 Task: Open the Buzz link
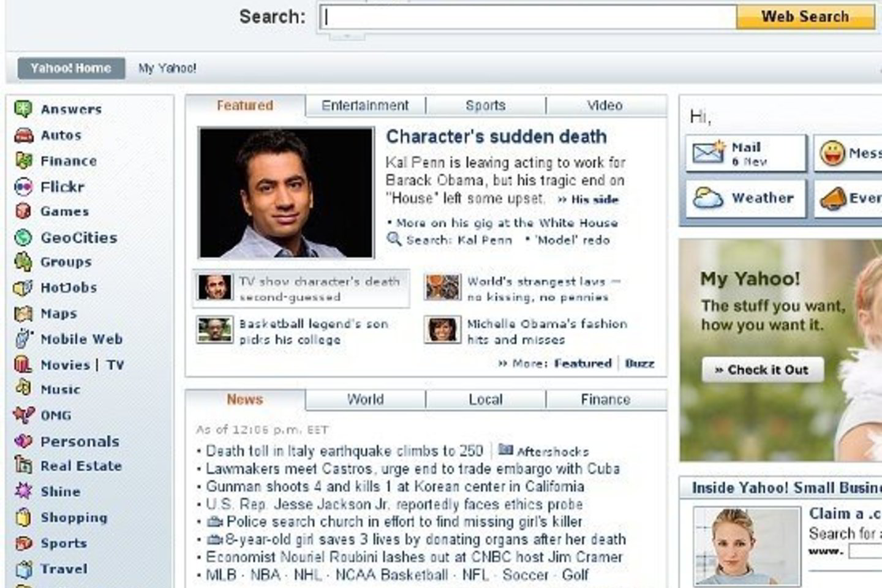(x=639, y=363)
